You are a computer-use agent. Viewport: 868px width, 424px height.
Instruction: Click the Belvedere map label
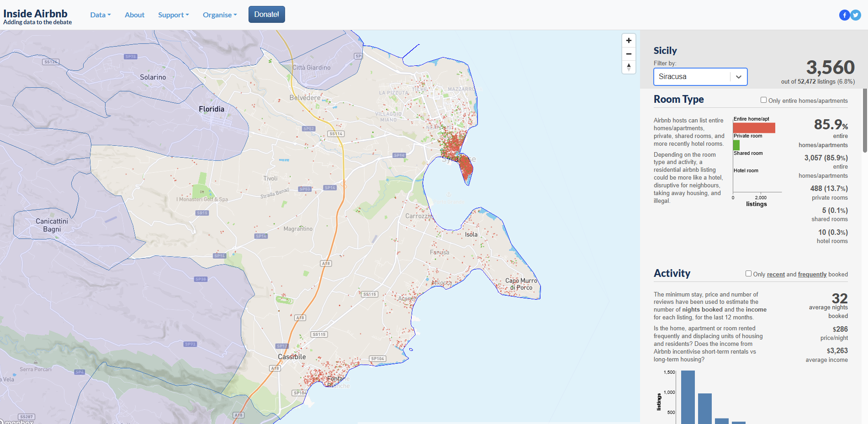(305, 98)
